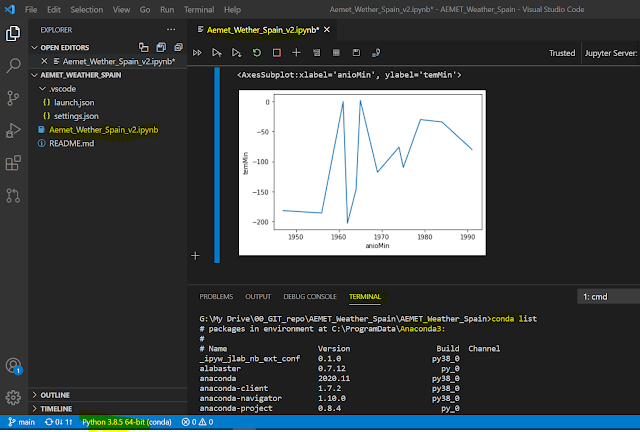The image size is (640, 432).
Task: Open the Explorer view in activity bar
Action: (13, 33)
